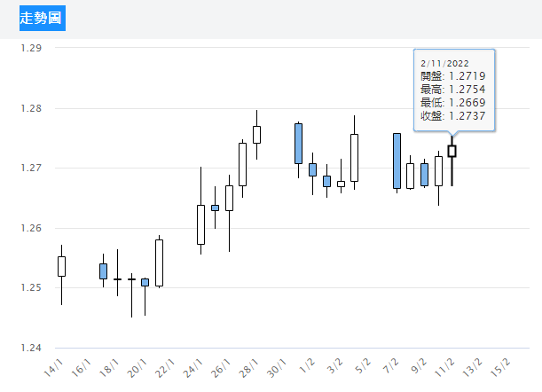
Task: Select the small blue candlestick at 25/1
Action: click(215, 208)
